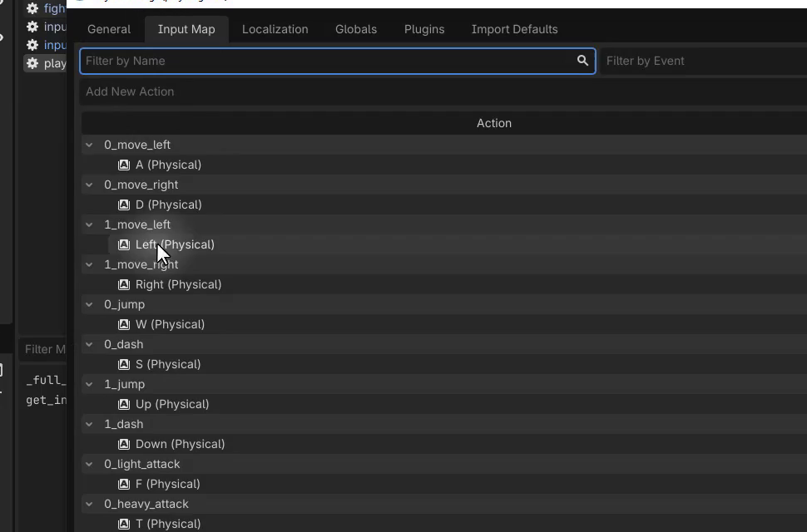Select the 1_jump action name
The height and width of the screenshot is (532, 807).
[124, 384]
